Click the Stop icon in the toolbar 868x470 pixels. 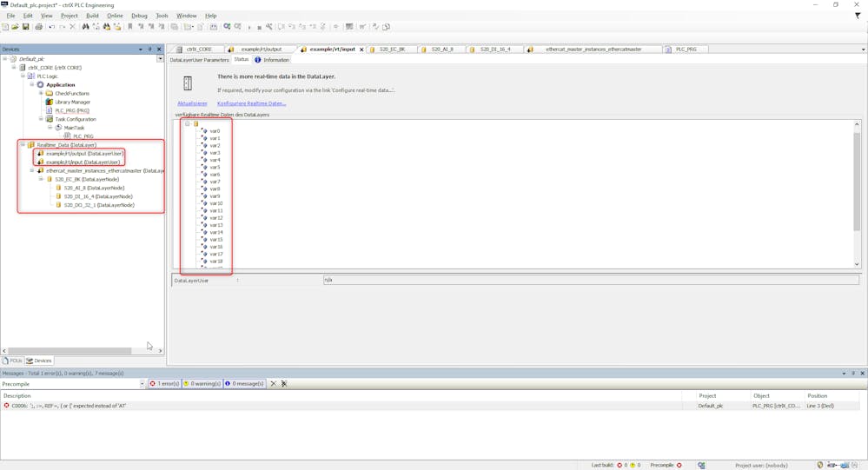tap(259, 27)
